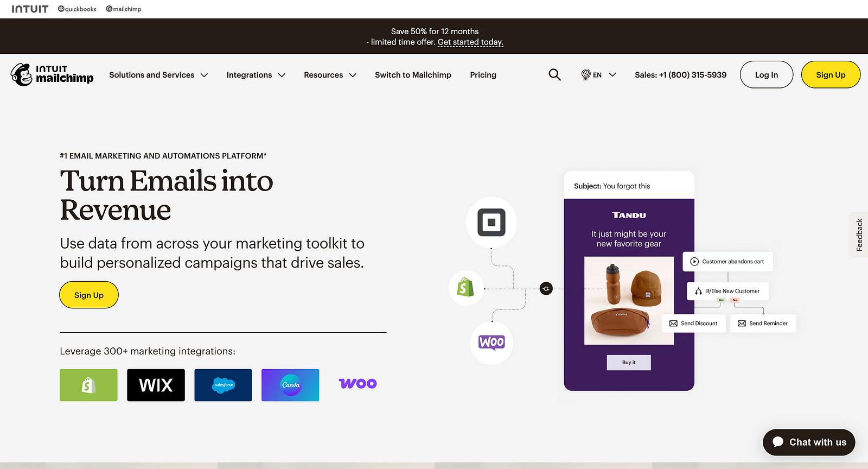Viewport: 868px width, 469px height.
Task: Click Leverage 300+ marketing integrations text
Action: [148, 351]
